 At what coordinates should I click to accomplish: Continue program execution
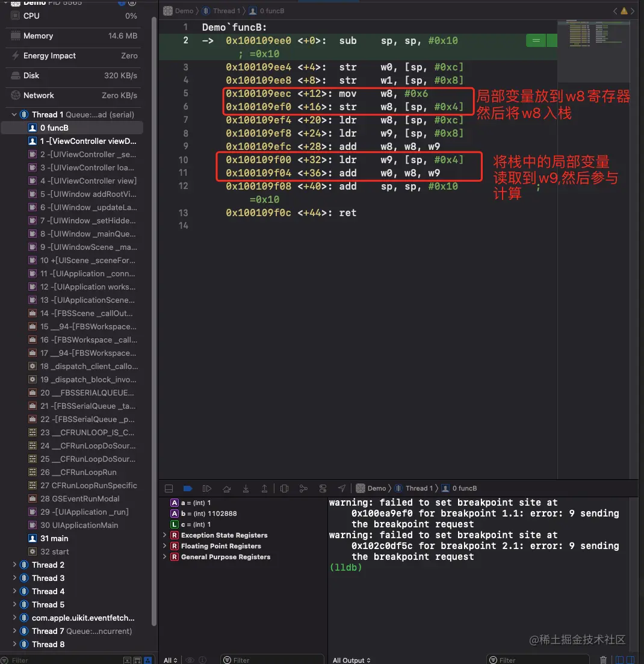point(206,488)
